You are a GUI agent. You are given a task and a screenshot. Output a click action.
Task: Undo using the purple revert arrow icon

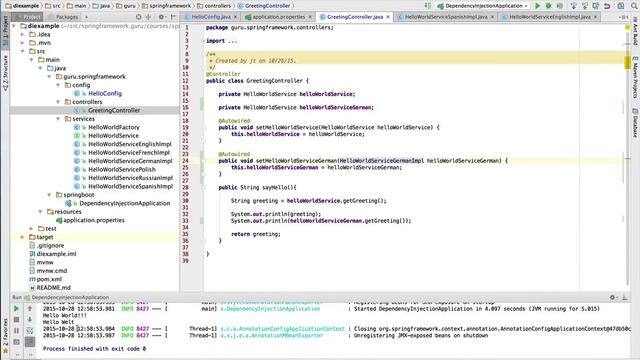607,6
